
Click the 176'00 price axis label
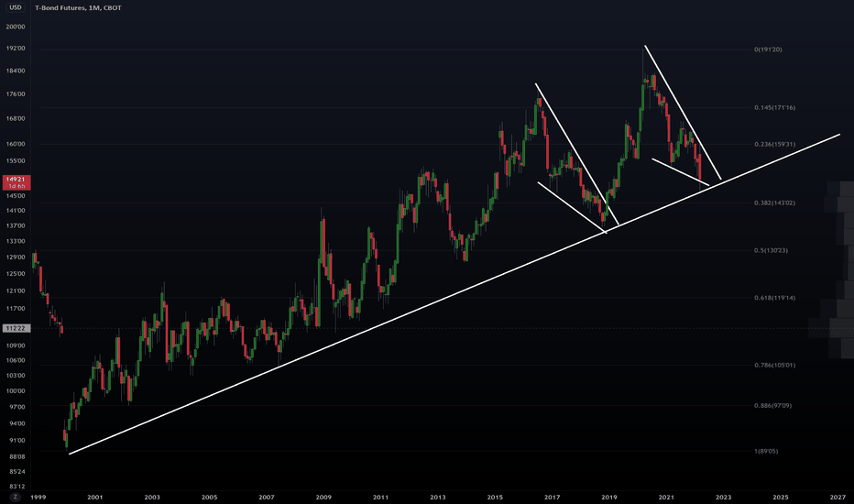pos(16,94)
